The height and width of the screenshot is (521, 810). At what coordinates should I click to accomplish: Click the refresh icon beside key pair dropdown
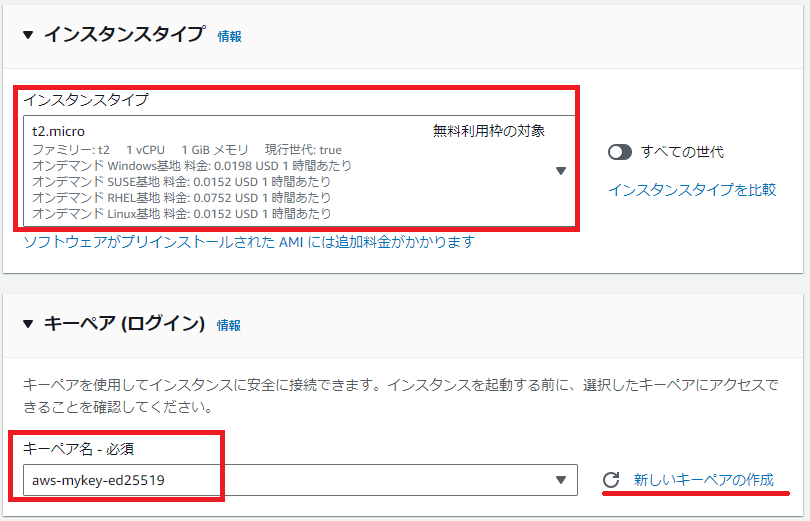(611, 481)
